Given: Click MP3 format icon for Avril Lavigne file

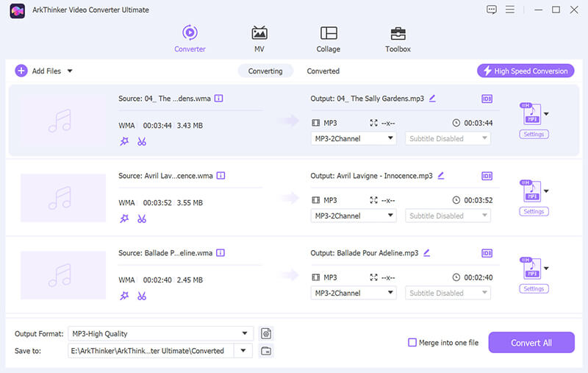Looking at the screenshot, I should point(531,191).
